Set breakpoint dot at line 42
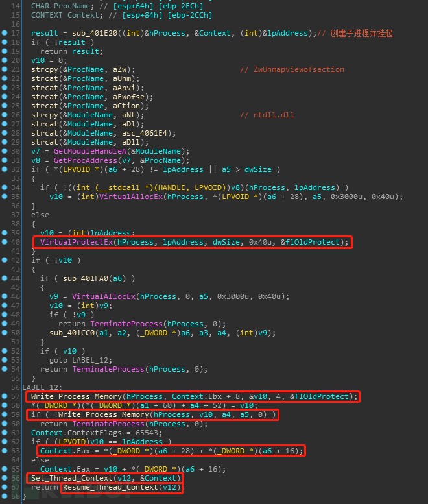The width and height of the screenshot is (428, 504). coord(5,259)
